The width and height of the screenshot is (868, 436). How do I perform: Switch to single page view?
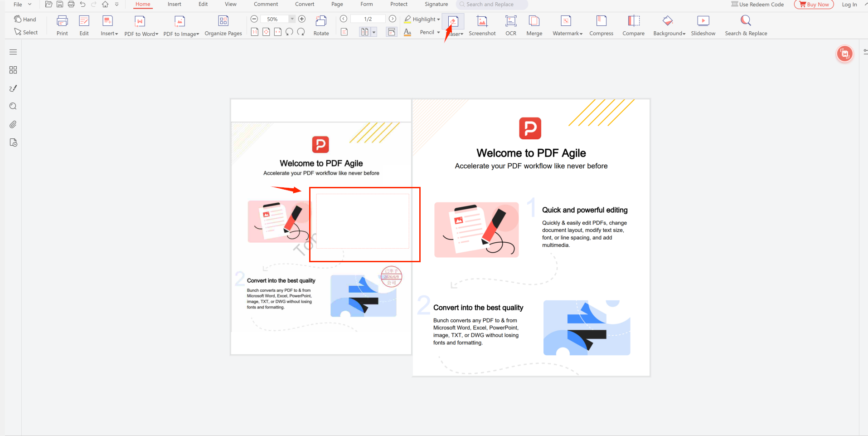[344, 32]
